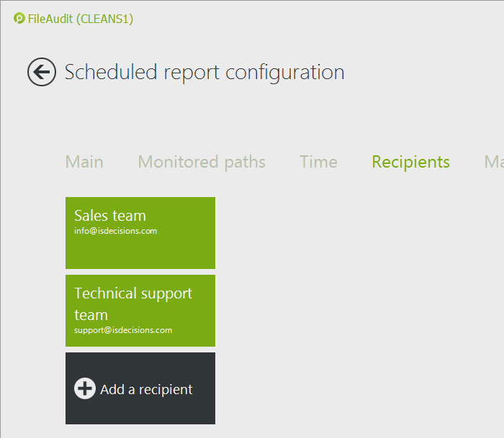Click the 'Add a recipient' label text
Screen dimensions: 504x438
pyautogui.click(x=146, y=390)
